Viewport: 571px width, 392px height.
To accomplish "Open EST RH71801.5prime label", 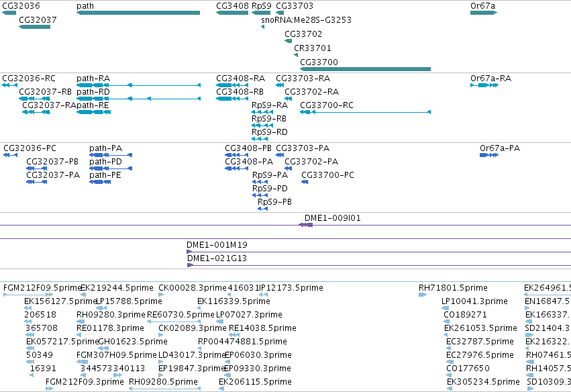I will [x=453, y=288].
